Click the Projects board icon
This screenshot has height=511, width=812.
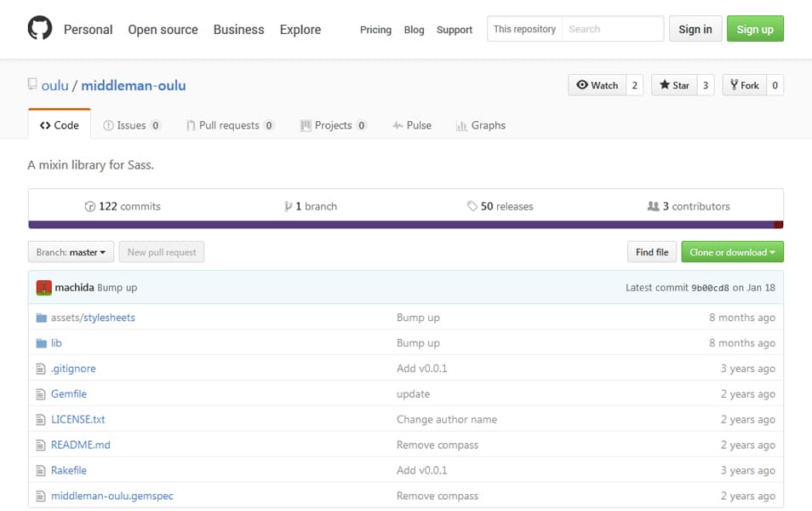point(306,125)
